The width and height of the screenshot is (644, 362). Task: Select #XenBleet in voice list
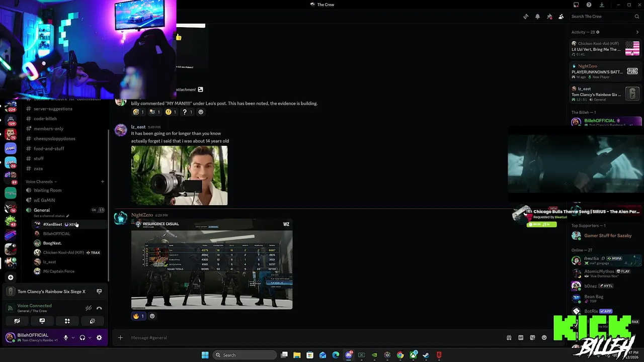tap(69, 224)
